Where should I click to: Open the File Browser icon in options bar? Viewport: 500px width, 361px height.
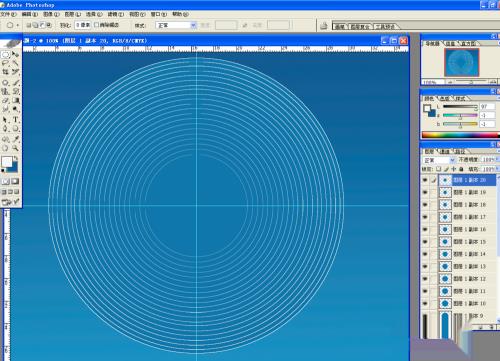[x=323, y=26]
